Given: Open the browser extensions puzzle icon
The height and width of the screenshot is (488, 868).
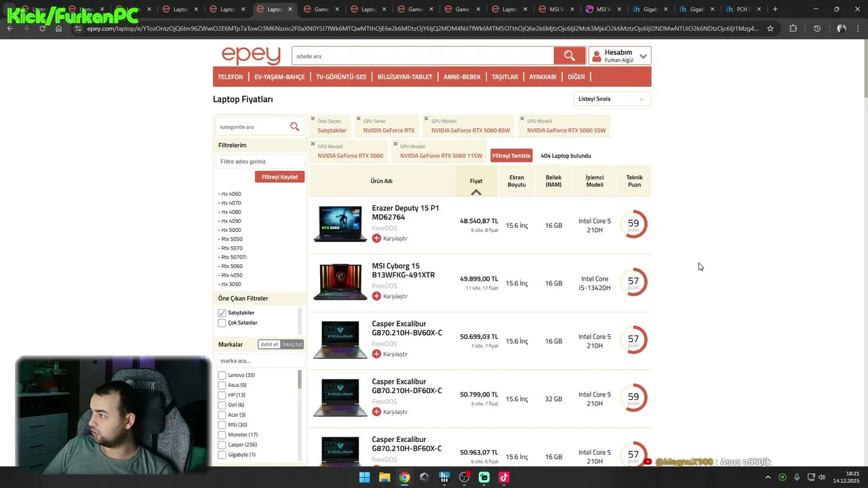Looking at the screenshot, I should [x=793, y=28].
